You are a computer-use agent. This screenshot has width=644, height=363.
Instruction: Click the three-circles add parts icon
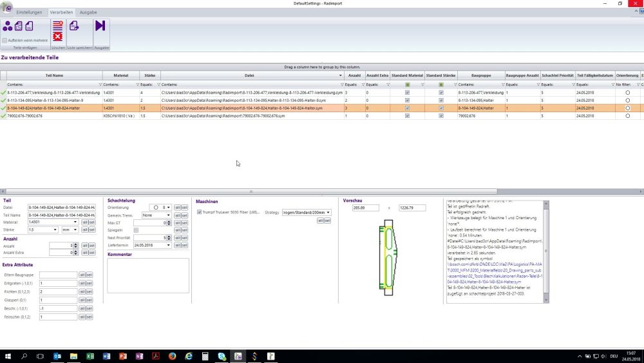click(x=8, y=26)
